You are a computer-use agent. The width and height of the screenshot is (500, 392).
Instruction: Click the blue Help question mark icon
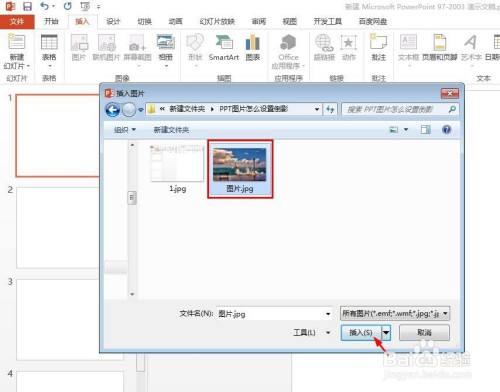click(446, 130)
